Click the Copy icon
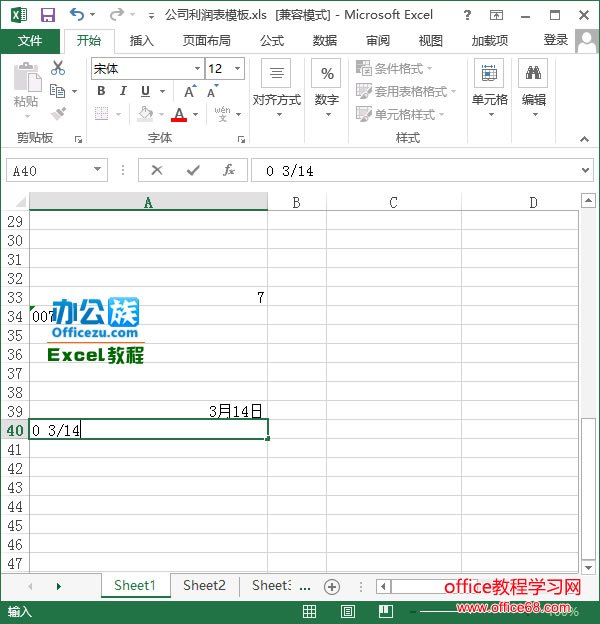 coord(58,91)
